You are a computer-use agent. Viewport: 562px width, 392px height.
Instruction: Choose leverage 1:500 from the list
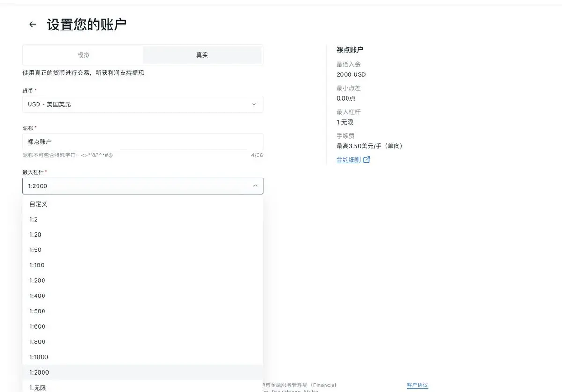pyautogui.click(x=37, y=311)
